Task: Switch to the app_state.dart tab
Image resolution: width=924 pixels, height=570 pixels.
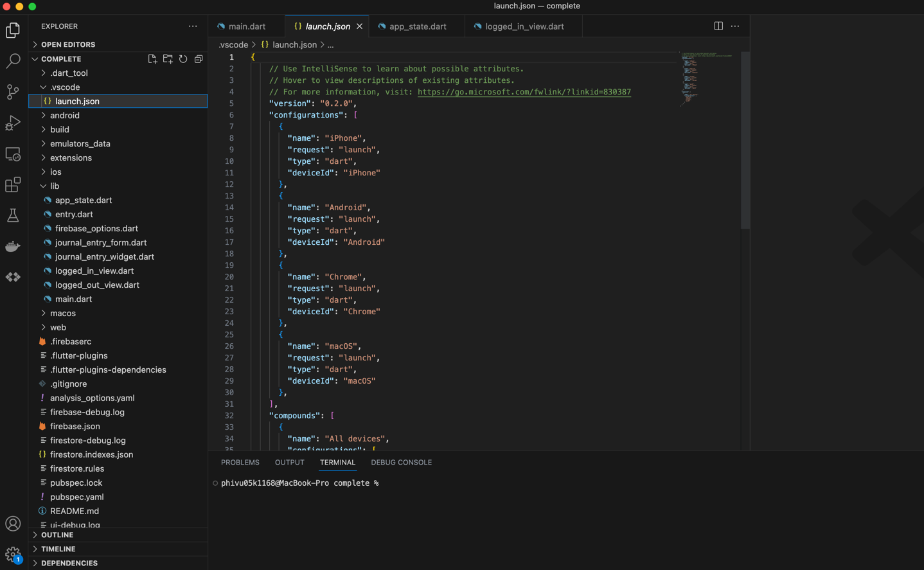Action: [x=417, y=26]
